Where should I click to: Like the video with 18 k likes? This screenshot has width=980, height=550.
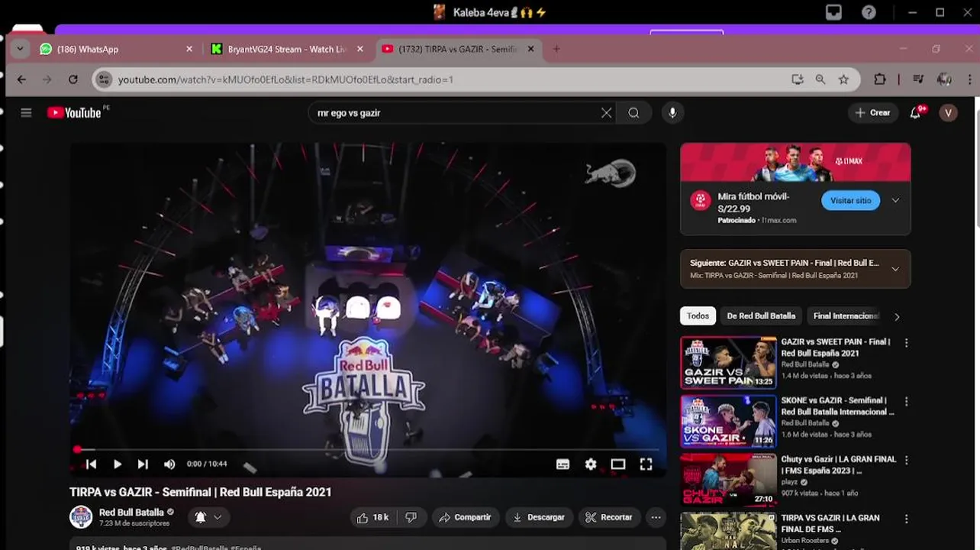(373, 517)
